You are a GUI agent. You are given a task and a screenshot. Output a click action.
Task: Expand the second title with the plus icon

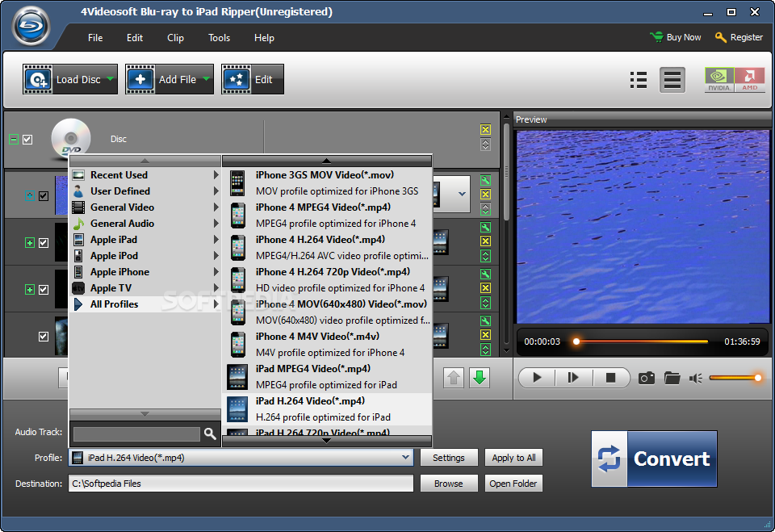(30, 243)
